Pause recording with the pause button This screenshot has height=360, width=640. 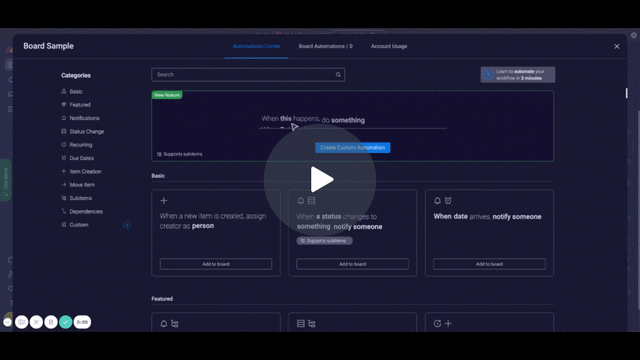(51, 322)
